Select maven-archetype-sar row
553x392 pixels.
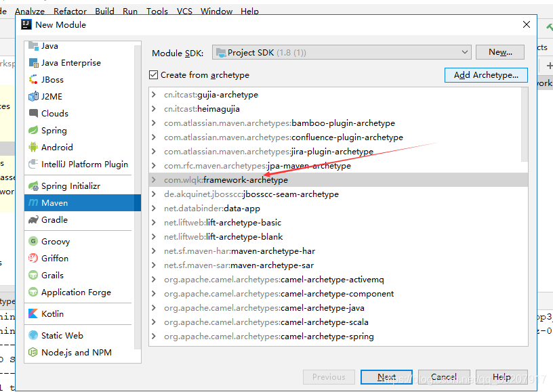click(338, 265)
